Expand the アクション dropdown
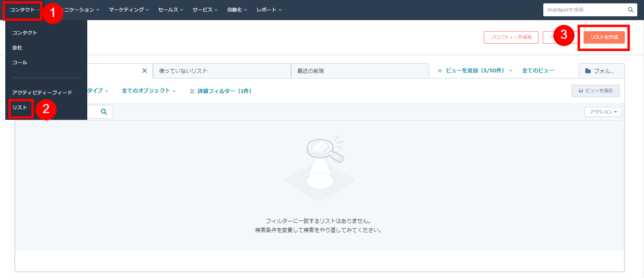644x278 pixels. pos(603,112)
